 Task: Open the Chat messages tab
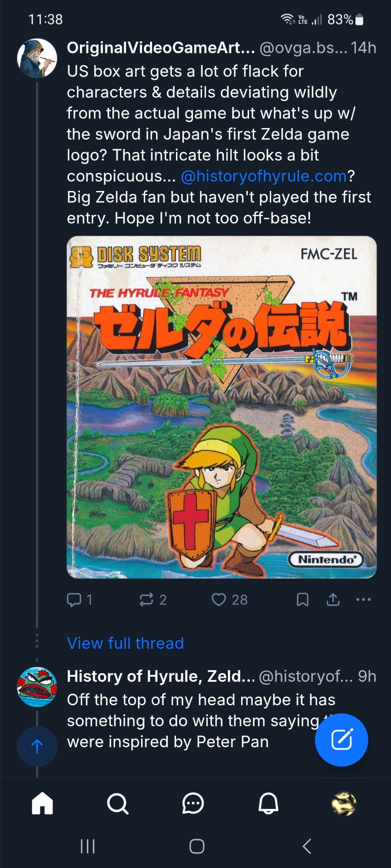click(x=193, y=804)
